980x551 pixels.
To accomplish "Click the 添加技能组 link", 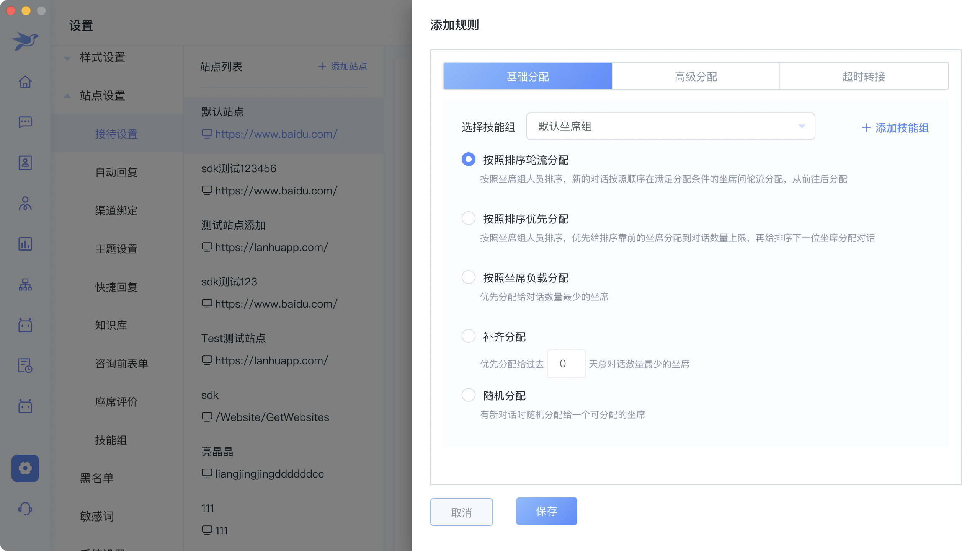I will coord(895,128).
